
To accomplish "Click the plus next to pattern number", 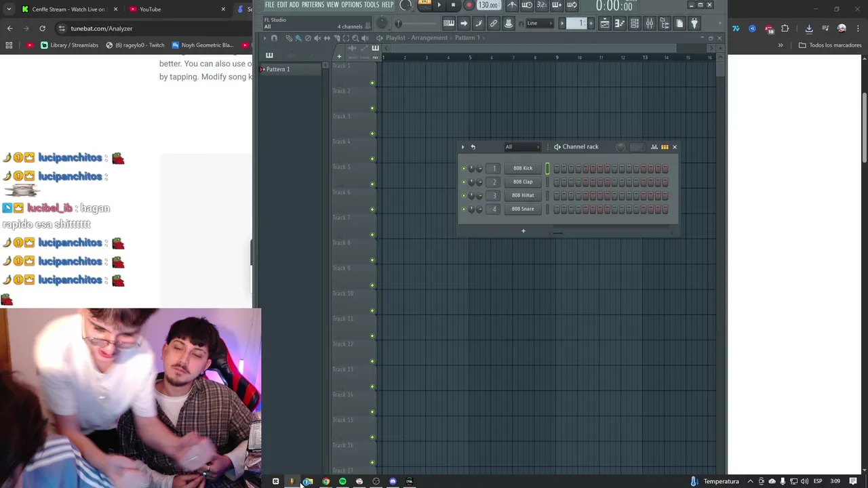I will point(591,24).
